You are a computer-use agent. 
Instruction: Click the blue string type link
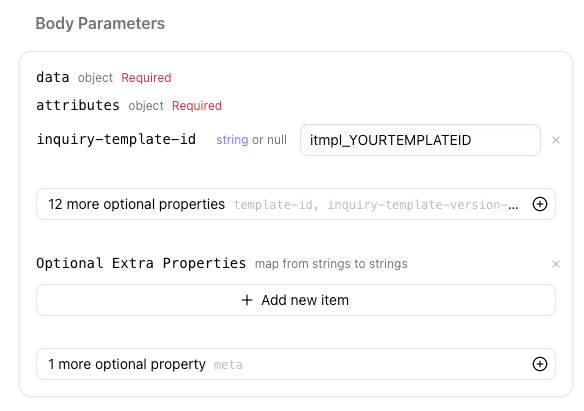232,140
